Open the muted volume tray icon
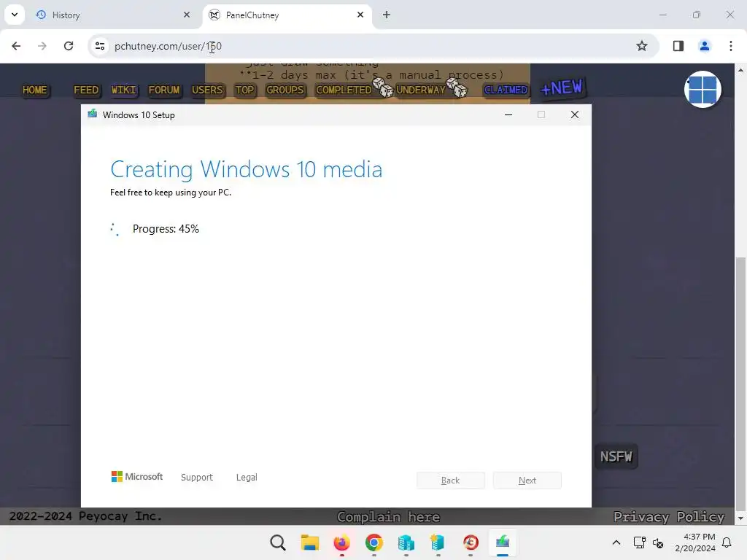747x560 pixels. coord(658,542)
